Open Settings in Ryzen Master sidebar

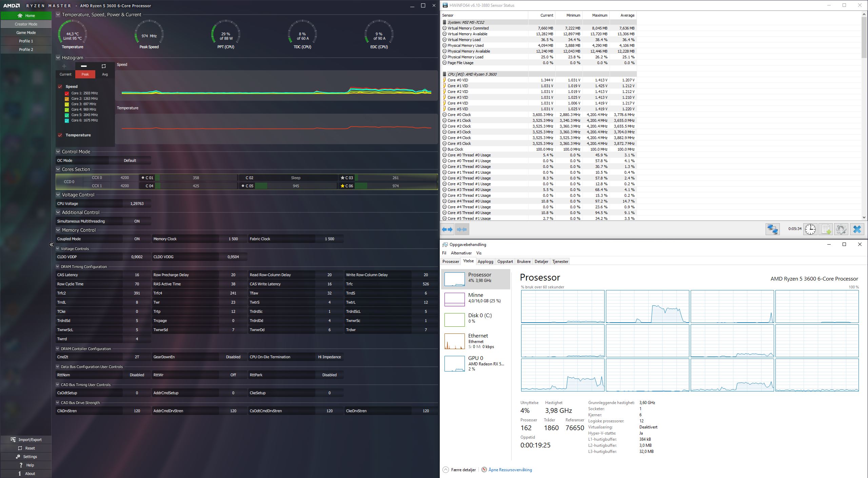26,456
